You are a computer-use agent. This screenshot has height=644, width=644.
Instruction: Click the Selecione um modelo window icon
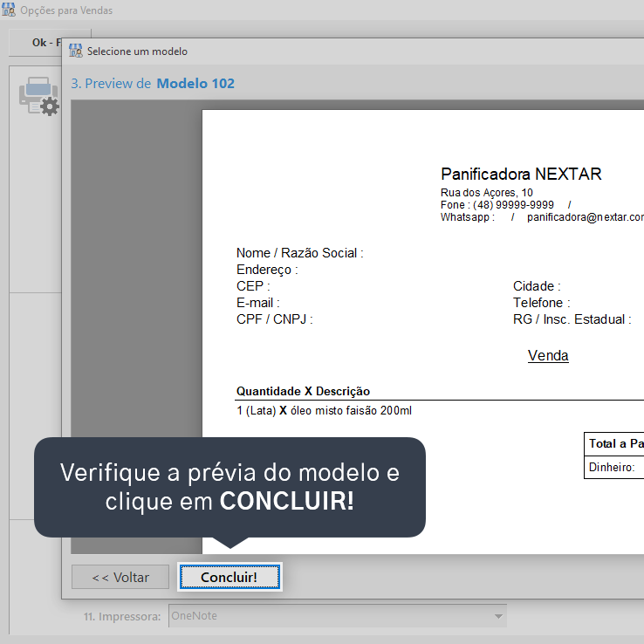[76, 51]
